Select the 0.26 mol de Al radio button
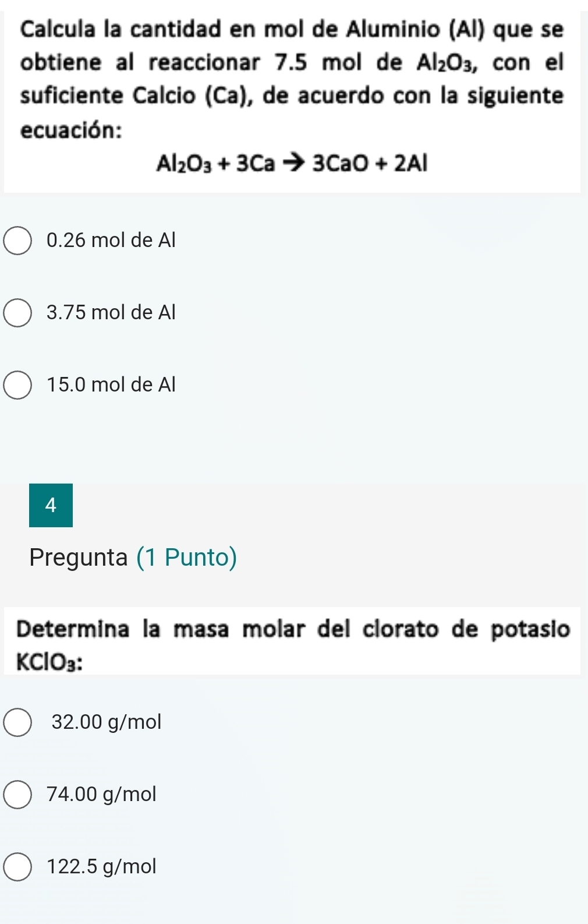The image size is (588, 924). [x=18, y=241]
